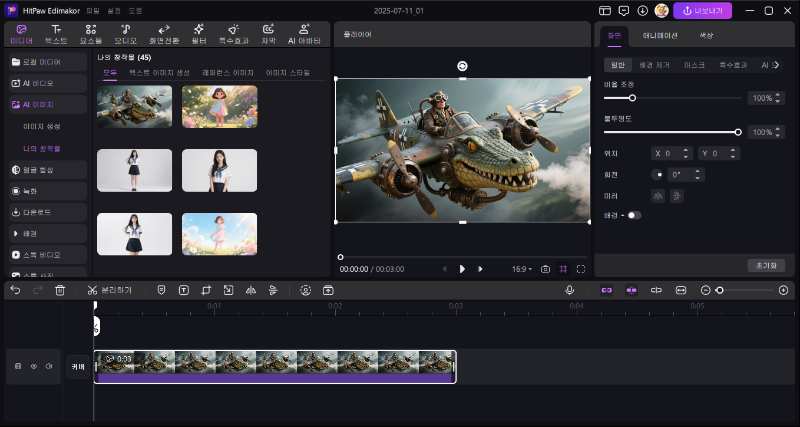Toggle the track mute speaker icon
The image size is (800, 427).
(x=49, y=366)
